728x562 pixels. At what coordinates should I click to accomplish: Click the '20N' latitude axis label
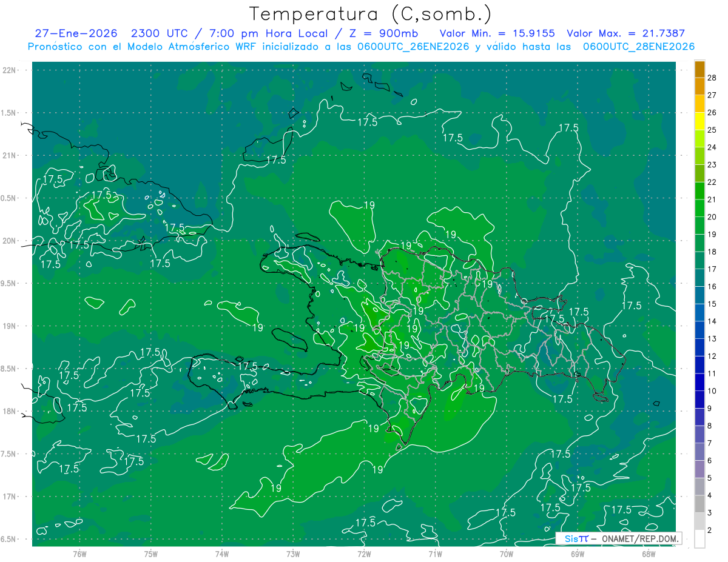10,241
